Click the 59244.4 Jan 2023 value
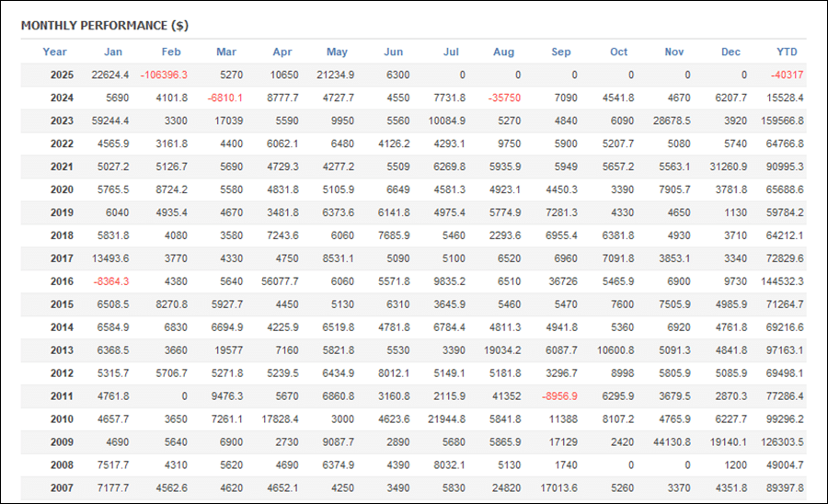 [109, 120]
